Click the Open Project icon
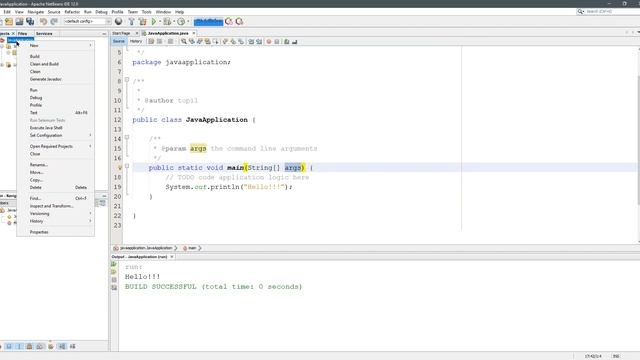Image resolution: width=640 pixels, height=360 pixels. tap(19, 21)
